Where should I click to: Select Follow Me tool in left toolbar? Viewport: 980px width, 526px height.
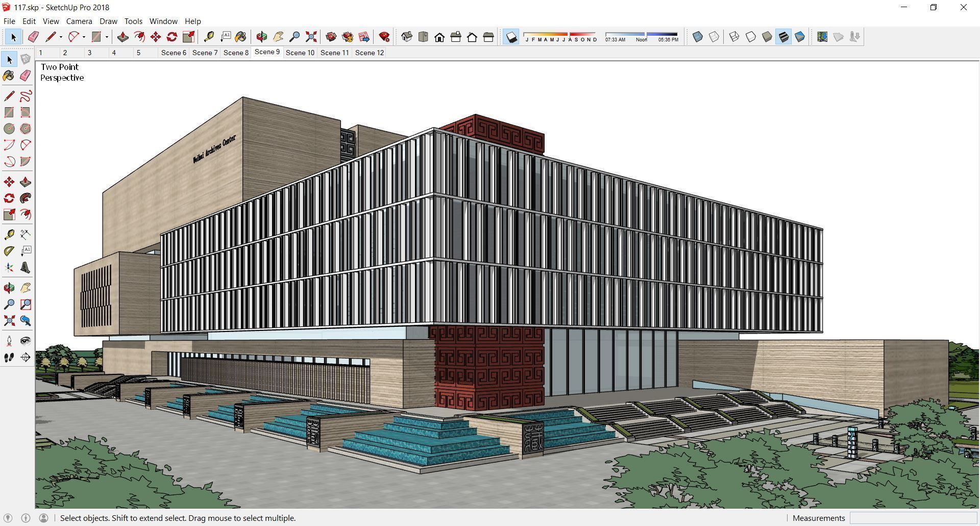pos(26,198)
